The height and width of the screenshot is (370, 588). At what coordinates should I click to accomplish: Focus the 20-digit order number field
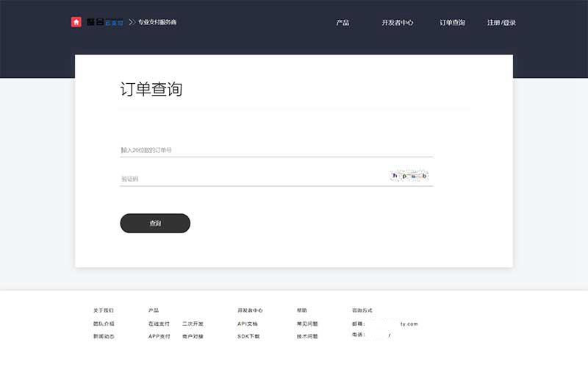276,150
